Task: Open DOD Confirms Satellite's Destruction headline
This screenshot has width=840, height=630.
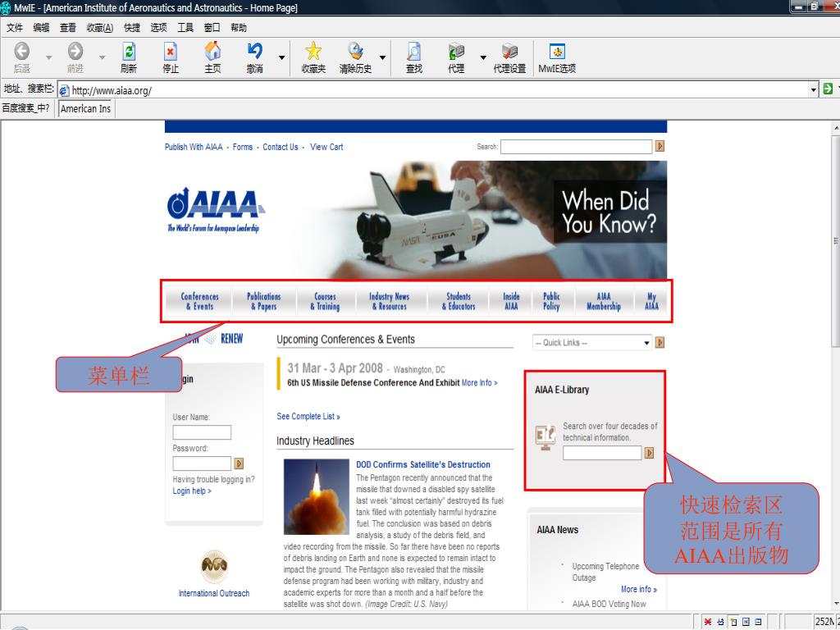Action: point(423,464)
